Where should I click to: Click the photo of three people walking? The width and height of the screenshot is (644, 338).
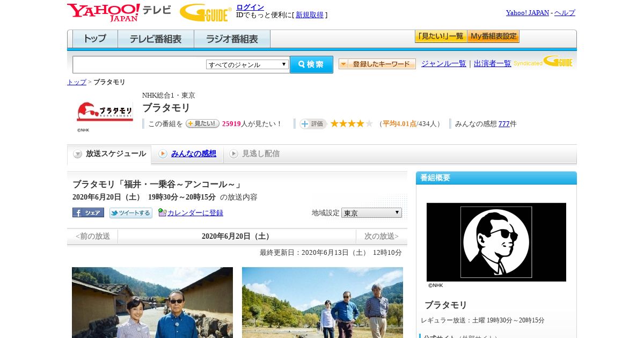click(x=323, y=303)
